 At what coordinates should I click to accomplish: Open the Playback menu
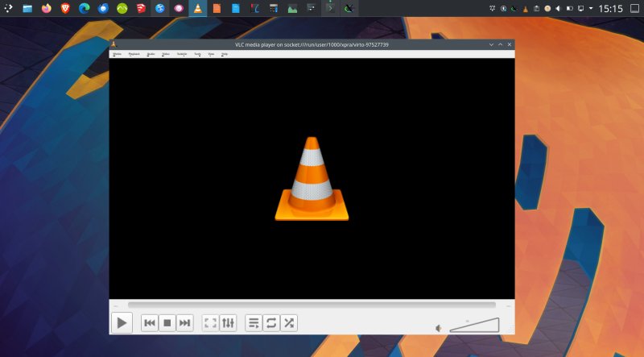(134, 54)
